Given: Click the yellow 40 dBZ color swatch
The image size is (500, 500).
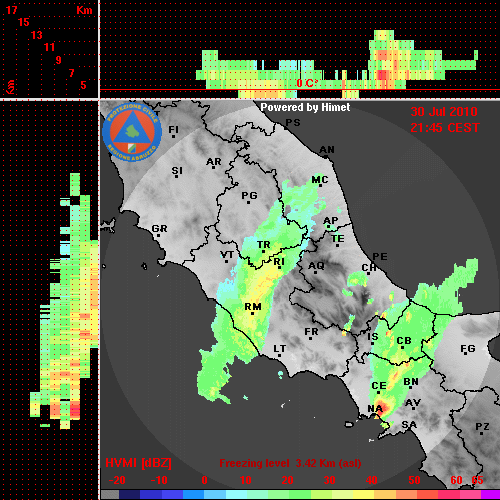Looking at the screenshot, I should click(x=364, y=495).
